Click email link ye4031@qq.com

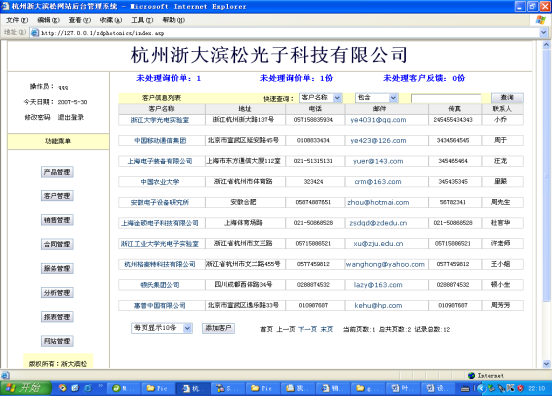point(378,120)
